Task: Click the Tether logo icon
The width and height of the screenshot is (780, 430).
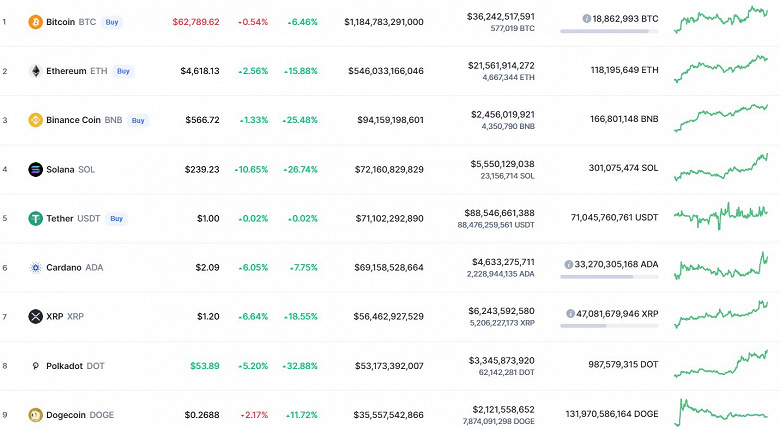Action: point(36,218)
